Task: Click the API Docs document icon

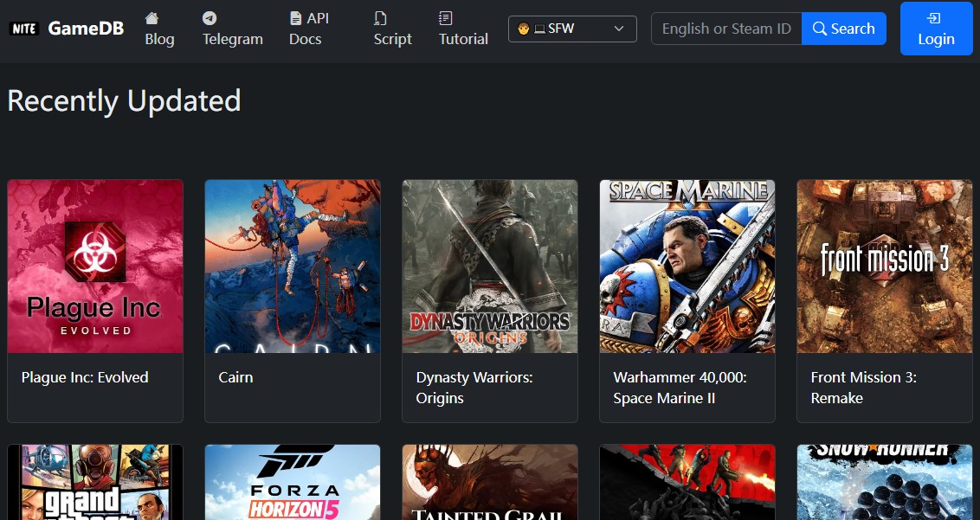Action: 296,18
